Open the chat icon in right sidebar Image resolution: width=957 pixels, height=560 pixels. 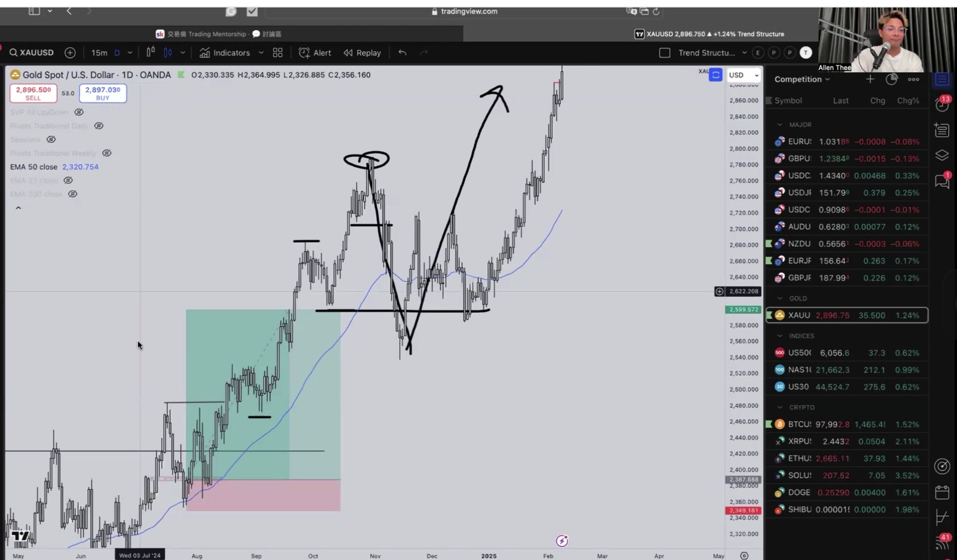942,181
